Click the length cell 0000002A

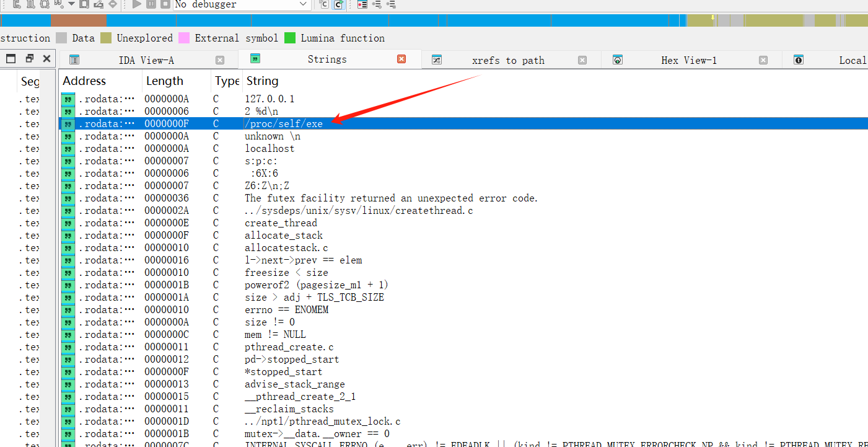click(x=167, y=211)
